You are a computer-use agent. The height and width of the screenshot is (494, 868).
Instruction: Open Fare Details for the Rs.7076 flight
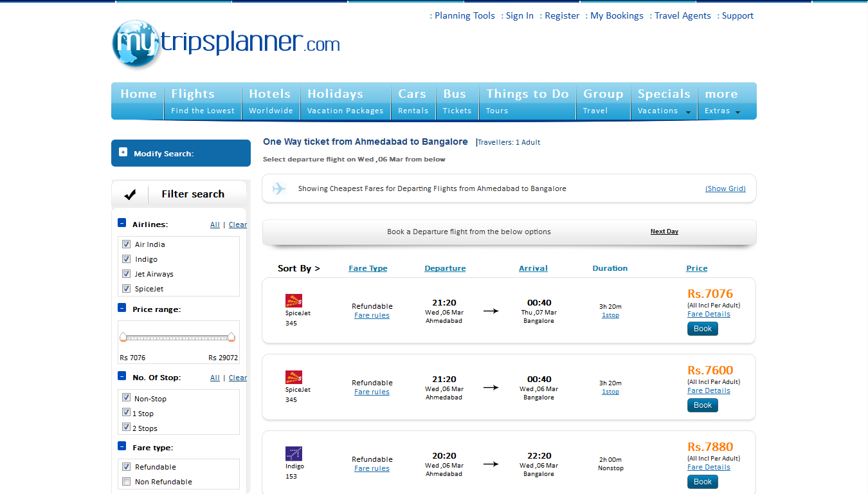[x=709, y=314]
